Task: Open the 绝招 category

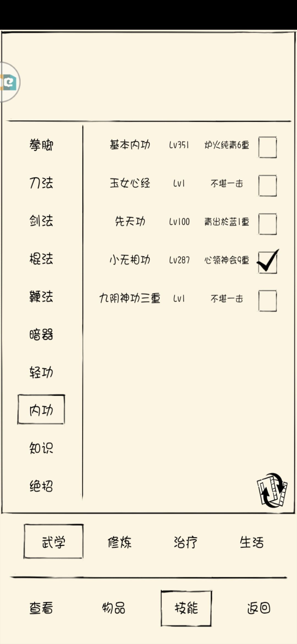Action: tap(41, 486)
